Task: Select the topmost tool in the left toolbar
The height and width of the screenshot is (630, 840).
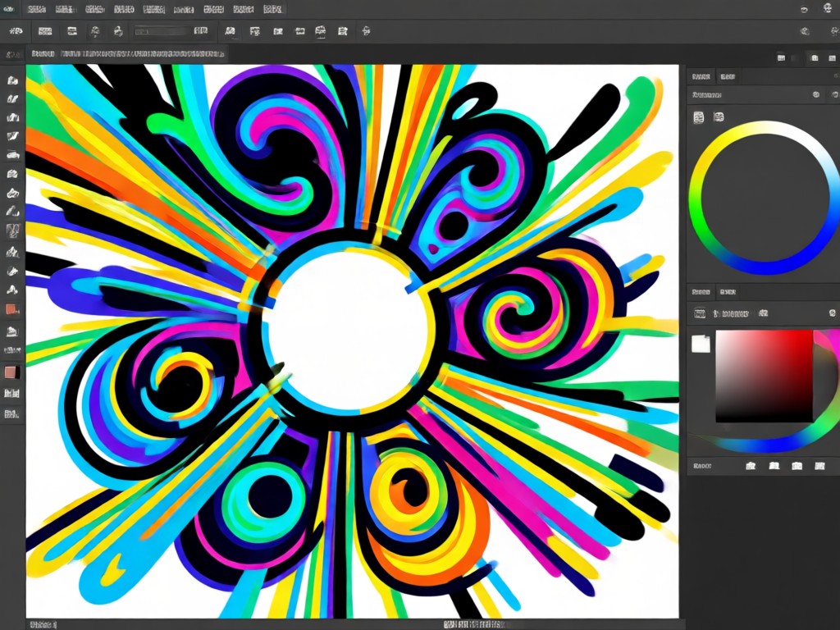Action: pos(12,80)
